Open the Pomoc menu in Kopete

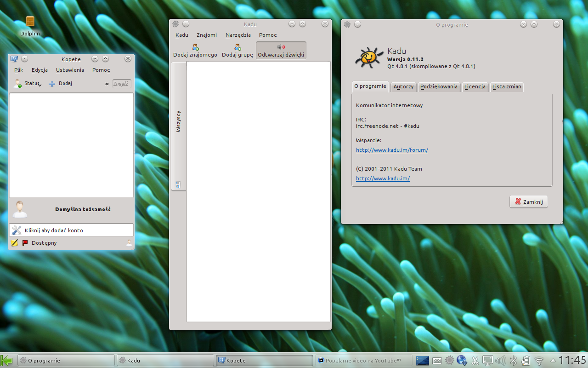101,70
